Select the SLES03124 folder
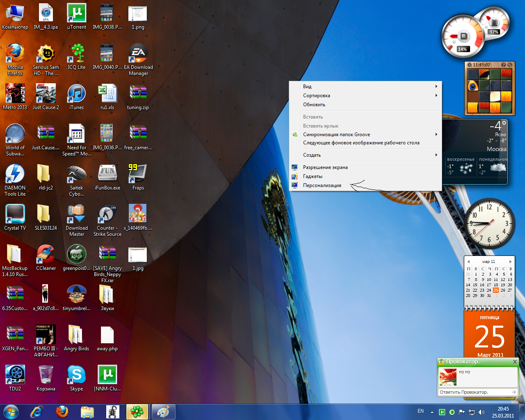Screen dimensions: 525x420 click(x=46, y=217)
